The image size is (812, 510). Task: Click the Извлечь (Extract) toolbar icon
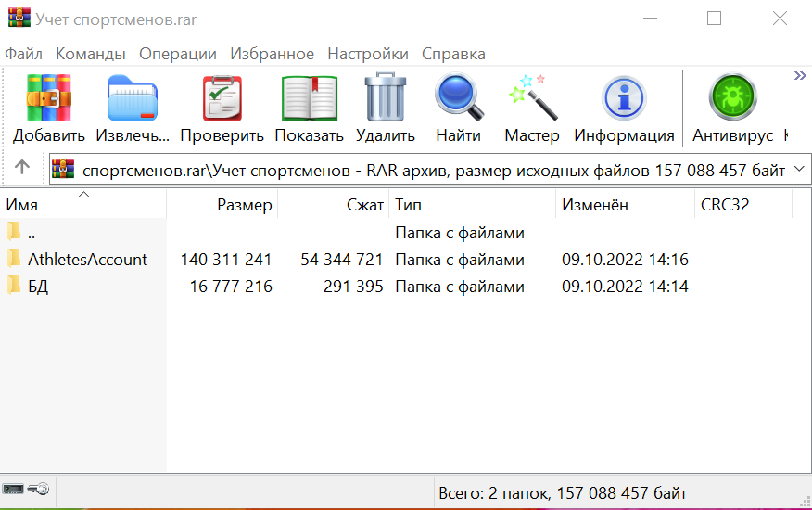[x=133, y=99]
